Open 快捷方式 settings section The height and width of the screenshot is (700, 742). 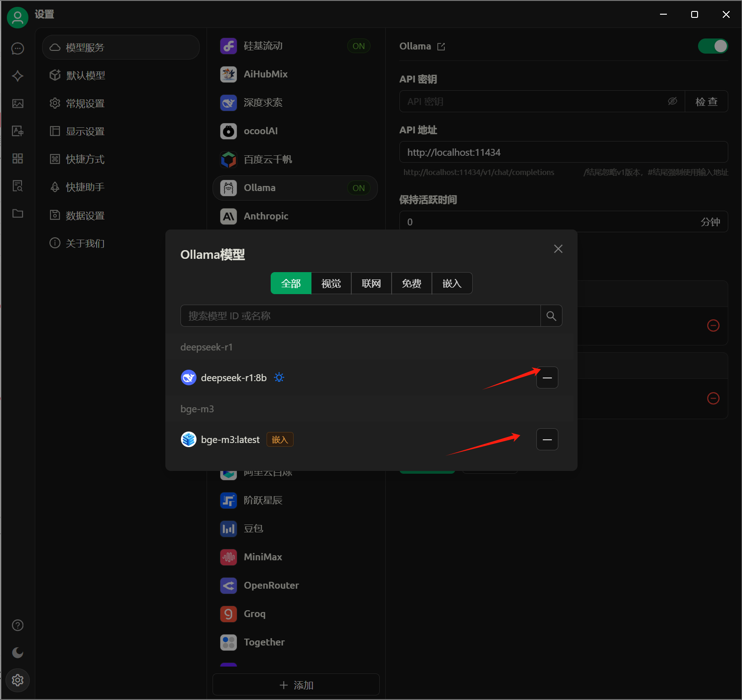121,159
